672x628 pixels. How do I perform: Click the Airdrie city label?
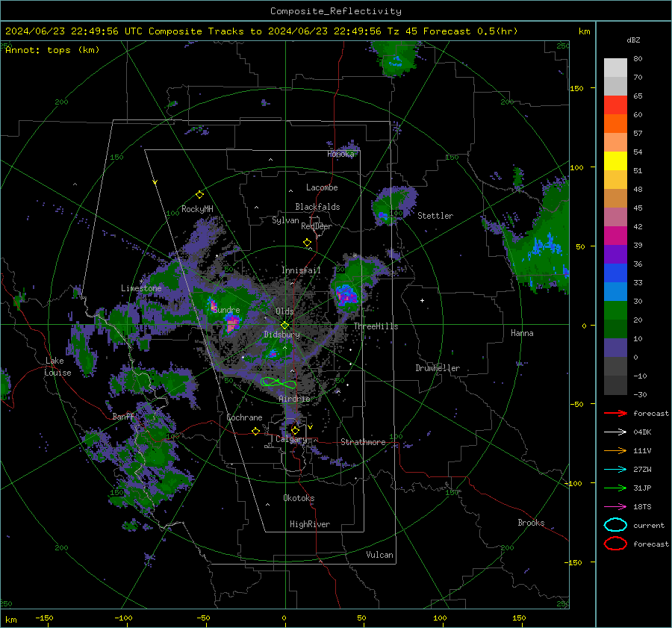[x=294, y=399]
